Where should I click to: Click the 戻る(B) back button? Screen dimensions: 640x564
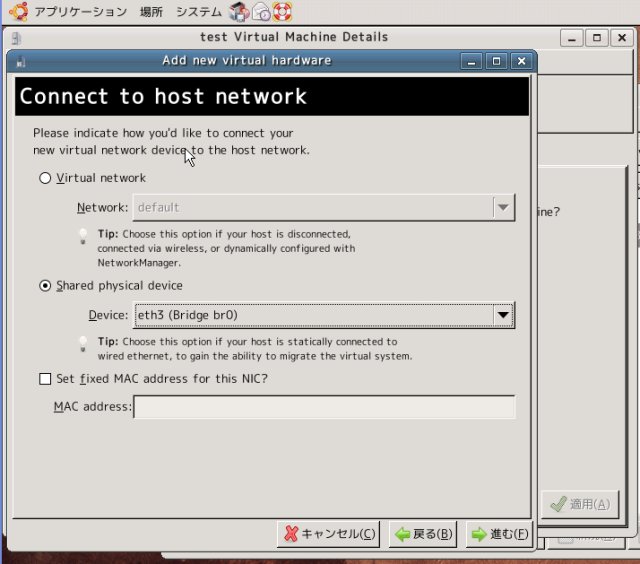pos(423,534)
